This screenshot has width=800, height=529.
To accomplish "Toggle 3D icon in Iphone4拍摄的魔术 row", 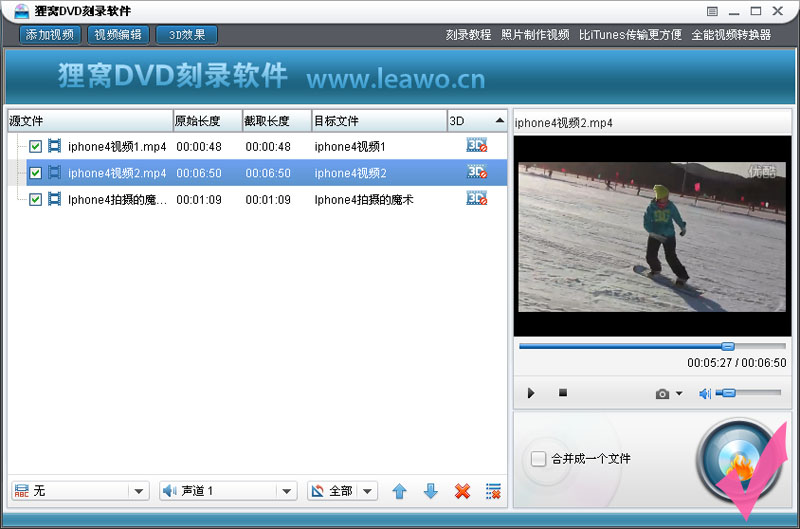I will (x=477, y=198).
